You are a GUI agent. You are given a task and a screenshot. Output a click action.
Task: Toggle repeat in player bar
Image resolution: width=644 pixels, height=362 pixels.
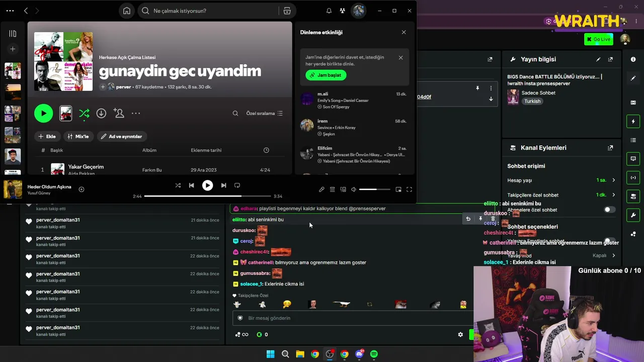(237, 186)
